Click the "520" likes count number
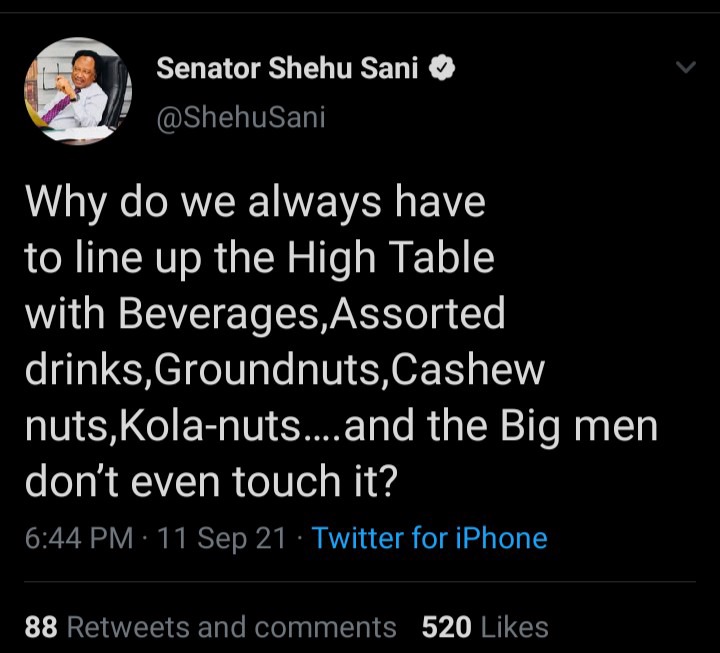720x653 pixels. pyautogui.click(x=447, y=627)
